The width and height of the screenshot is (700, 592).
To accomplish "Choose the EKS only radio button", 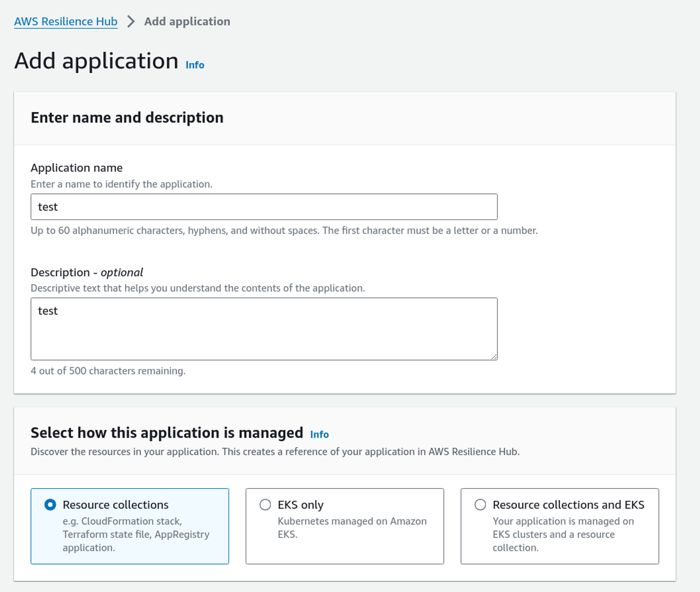I will 265,505.
